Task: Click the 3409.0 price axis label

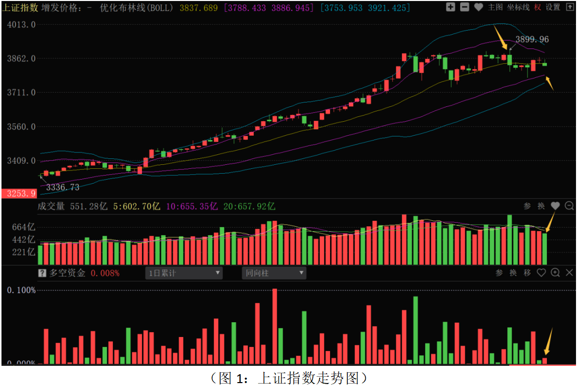Action: 21,161
